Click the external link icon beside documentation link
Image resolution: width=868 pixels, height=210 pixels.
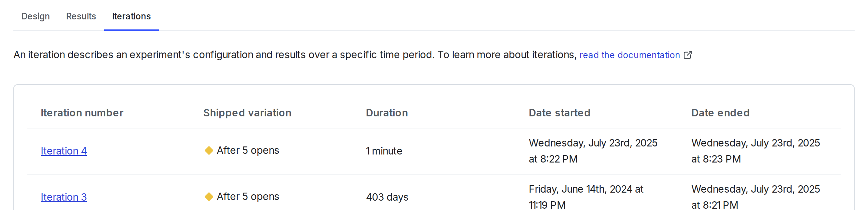click(687, 55)
